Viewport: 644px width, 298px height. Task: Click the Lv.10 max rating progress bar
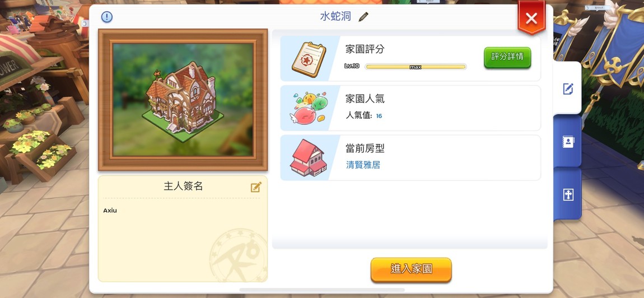416,67
